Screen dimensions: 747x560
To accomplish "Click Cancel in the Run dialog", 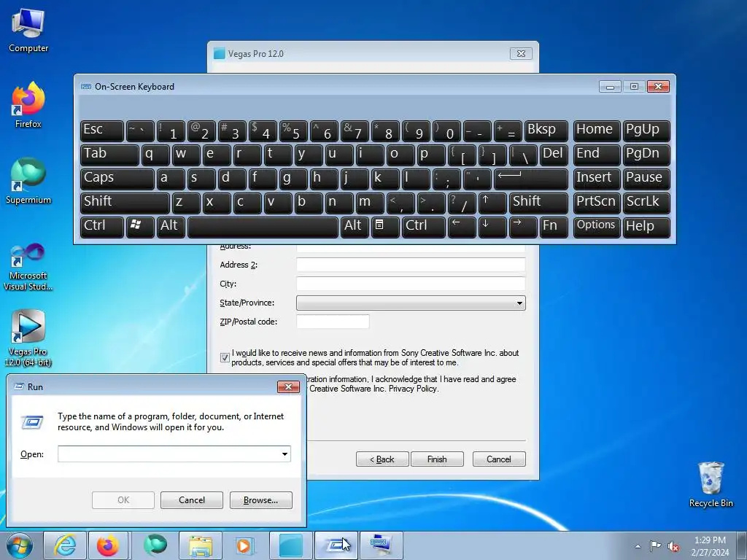I will pyautogui.click(x=192, y=500).
